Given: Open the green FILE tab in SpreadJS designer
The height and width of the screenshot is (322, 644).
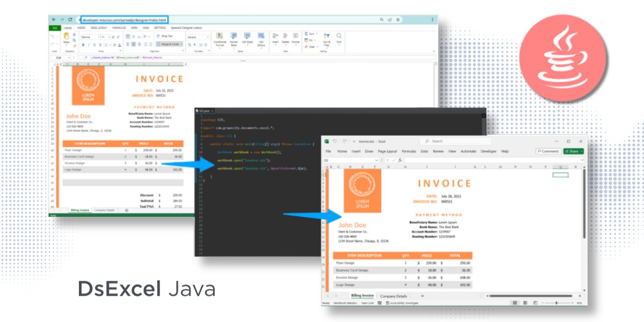Looking at the screenshot, I should (x=55, y=28).
